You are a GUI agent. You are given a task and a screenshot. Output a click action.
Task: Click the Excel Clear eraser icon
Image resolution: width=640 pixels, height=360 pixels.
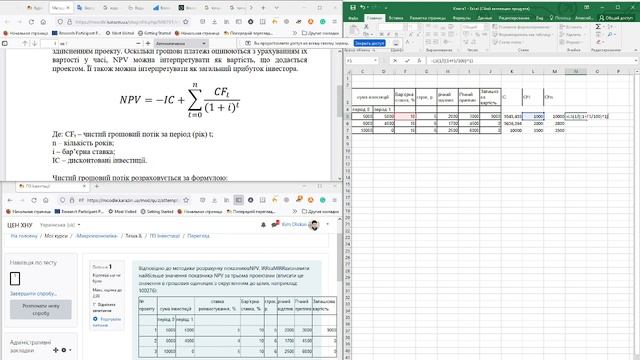pyautogui.click(x=598, y=42)
